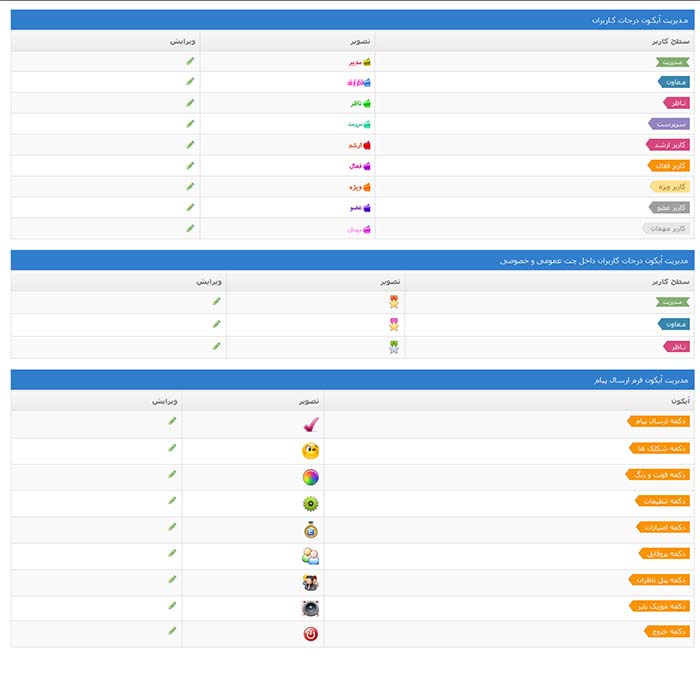Edit the کاربر مهمان rank icon

190,228
